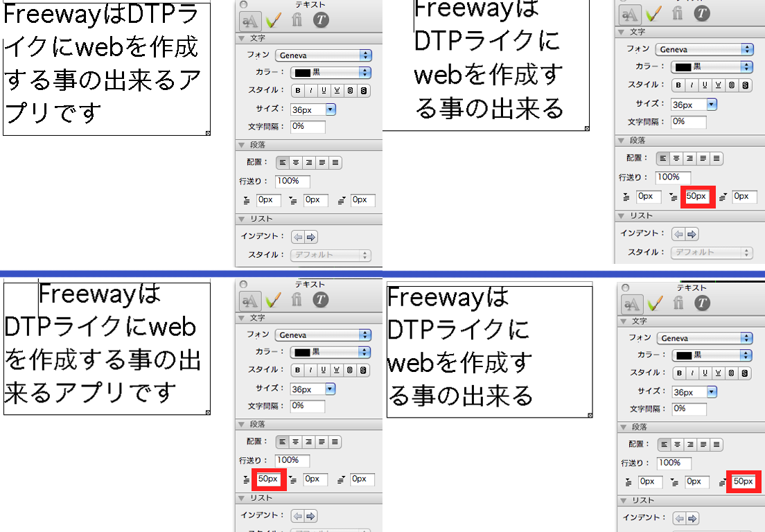The image size is (765, 532).
Task: Open Geneva font dropdown in upper-left panel
Action: pos(324,55)
